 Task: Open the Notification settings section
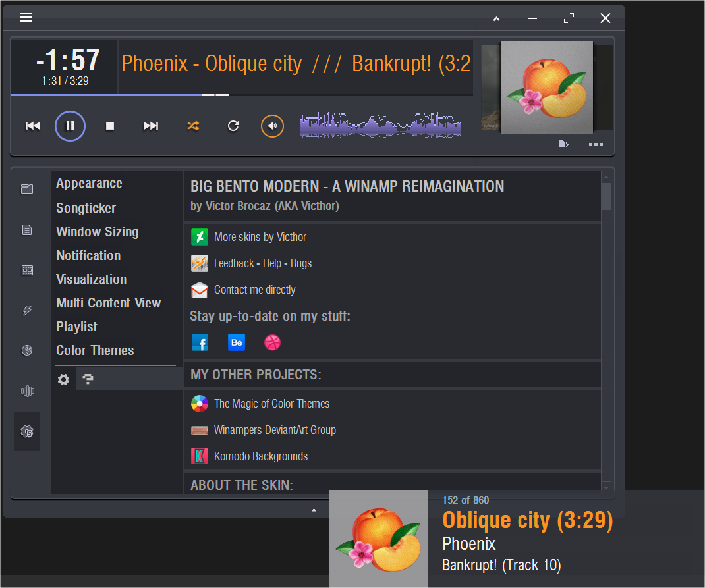tap(88, 255)
